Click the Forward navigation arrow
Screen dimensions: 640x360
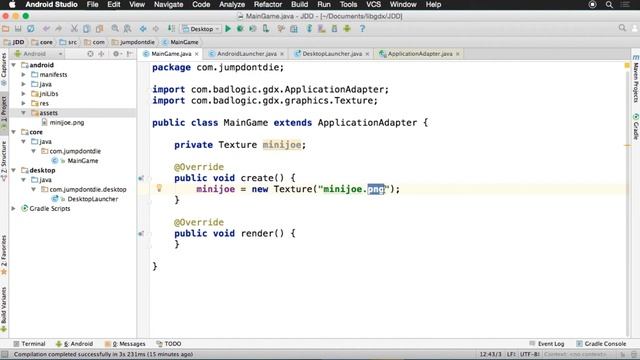coord(156,29)
